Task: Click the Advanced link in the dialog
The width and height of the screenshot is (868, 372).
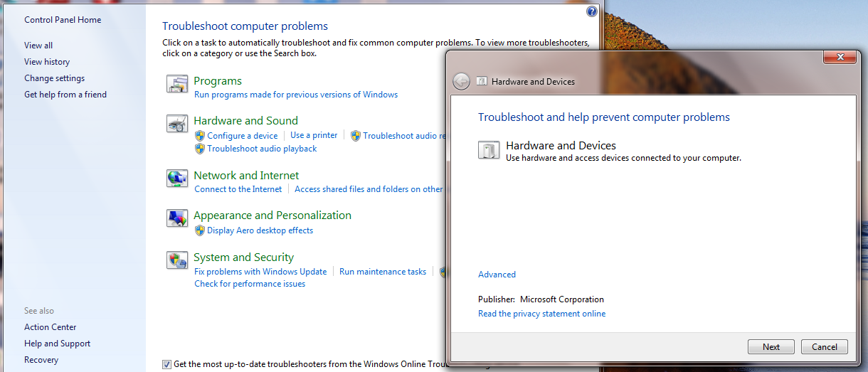Action: click(x=497, y=275)
